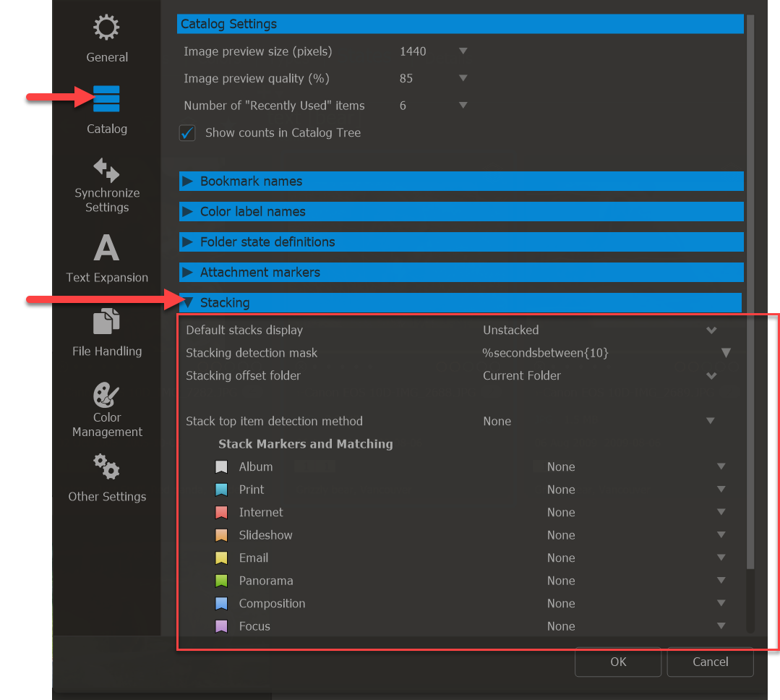Open Stack top item detection method dropdown
Viewport: 780px width, 700px height.
pos(711,421)
